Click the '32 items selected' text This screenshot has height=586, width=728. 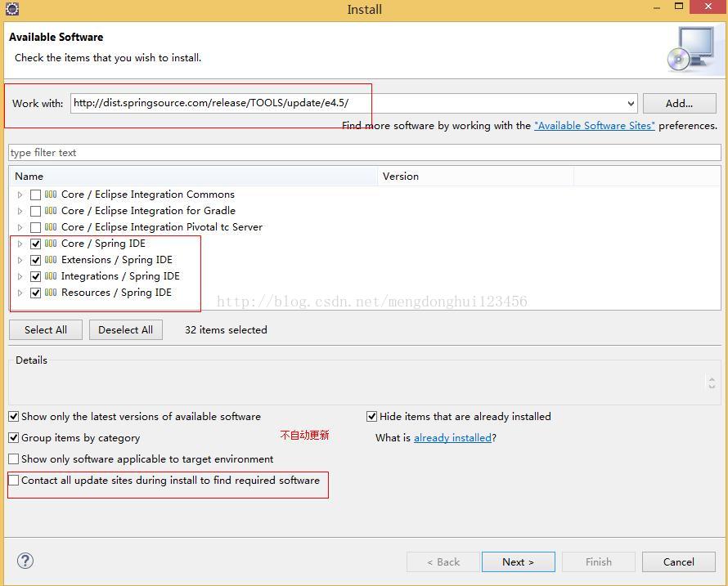click(226, 330)
